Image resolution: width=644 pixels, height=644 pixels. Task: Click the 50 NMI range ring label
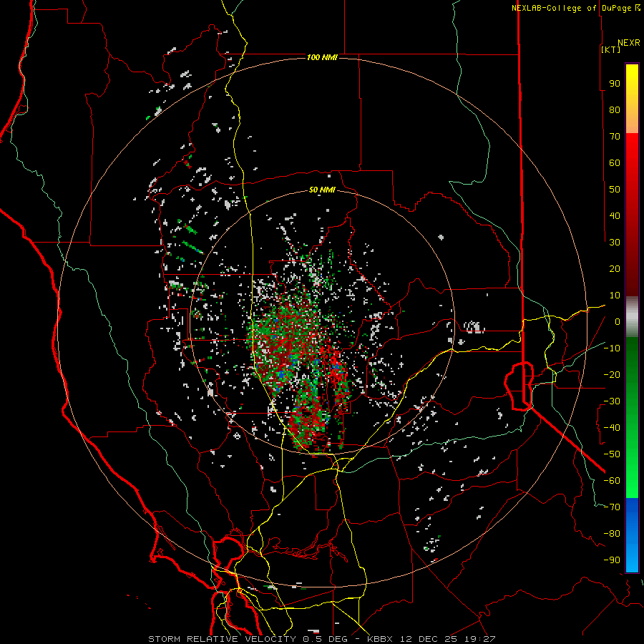(x=321, y=190)
